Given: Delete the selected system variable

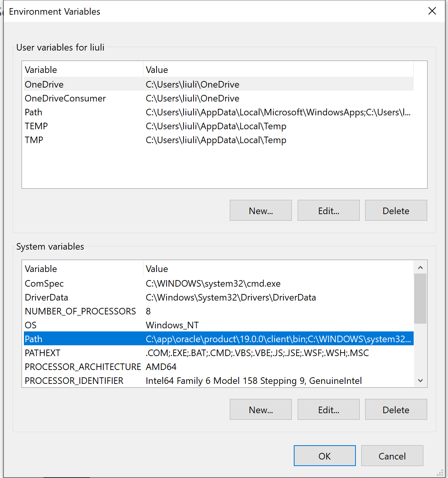Looking at the screenshot, I should [396, 410].
